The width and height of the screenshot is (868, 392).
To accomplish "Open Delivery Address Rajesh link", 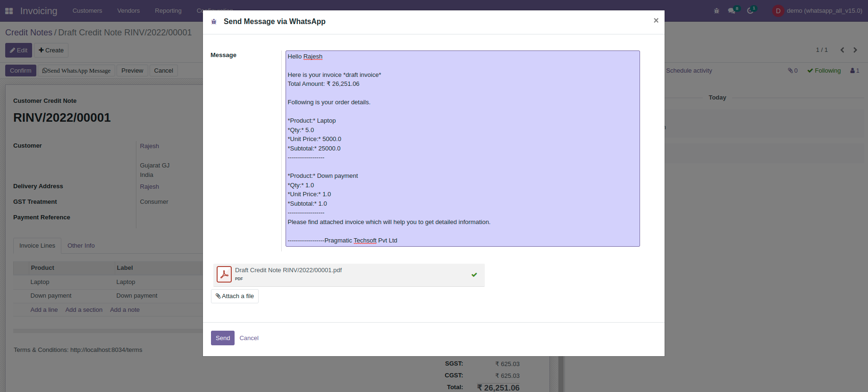I will coord(149,187).
